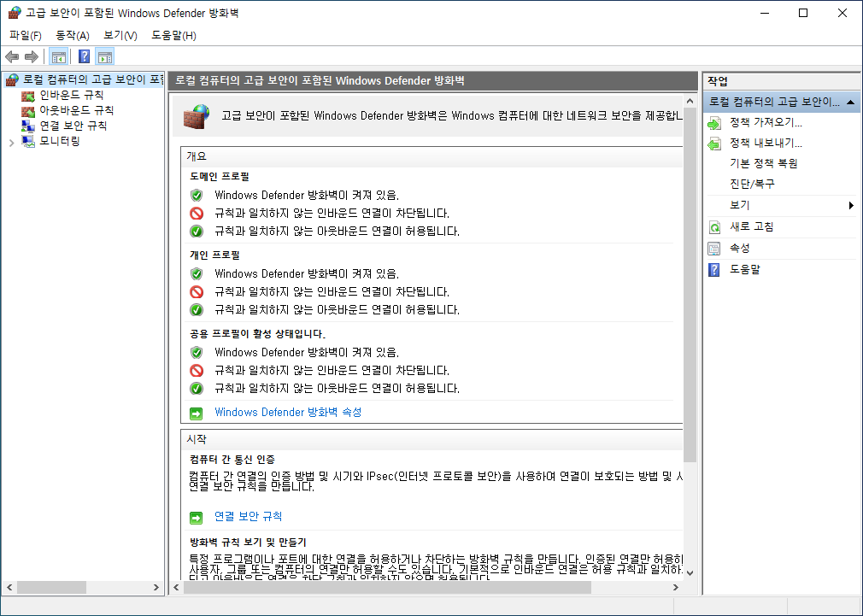This screenshot has width=863, height=616.
Task: Click blocked icon under 개인 프로필
Action: click(197, 291)
